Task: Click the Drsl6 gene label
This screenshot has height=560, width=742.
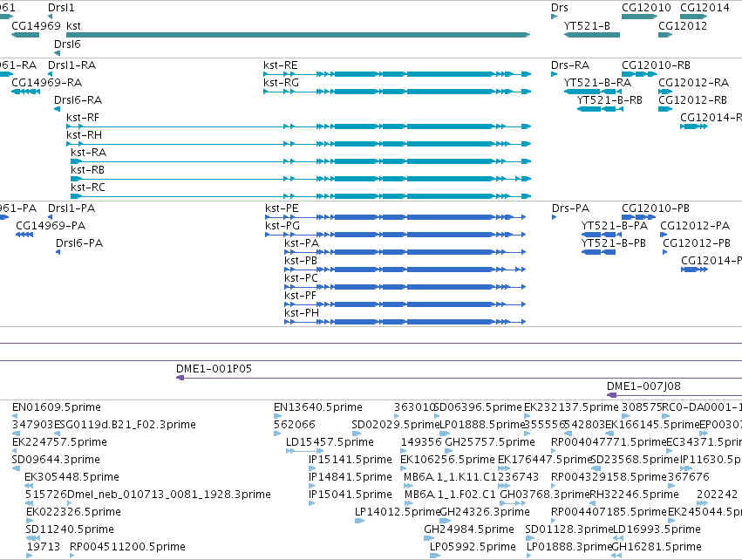Action: click(x=67, y=44)
